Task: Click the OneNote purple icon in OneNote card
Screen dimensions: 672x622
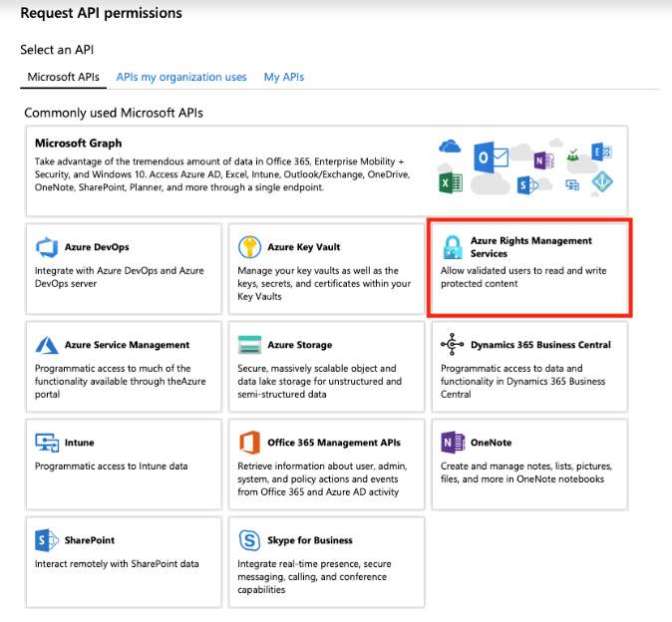Action: 453,443
